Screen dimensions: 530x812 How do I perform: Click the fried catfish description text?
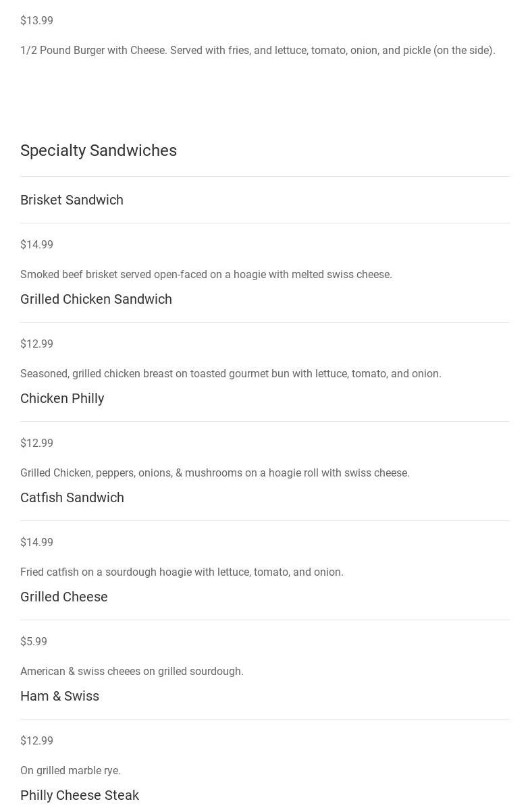[x=182, y=572]
